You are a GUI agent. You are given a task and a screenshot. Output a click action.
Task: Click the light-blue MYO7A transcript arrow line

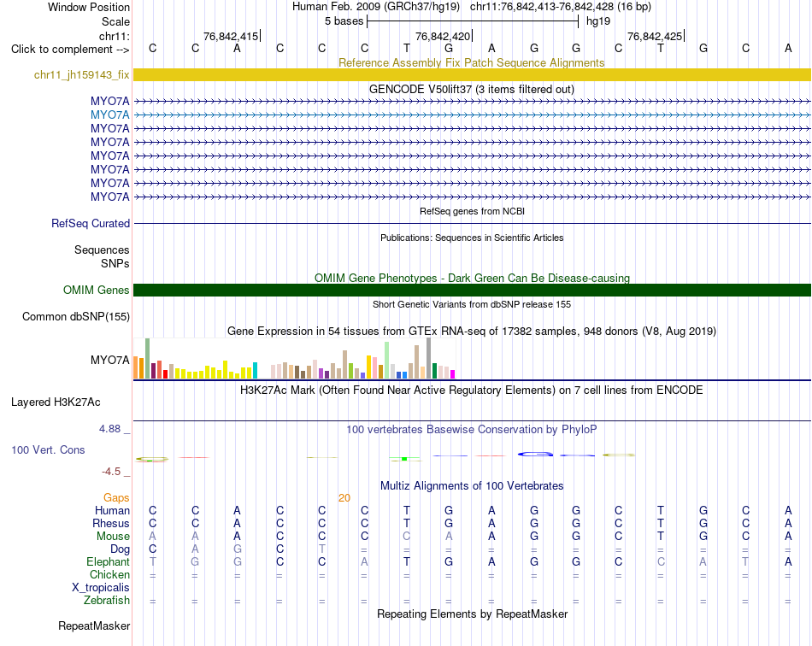pyautogui.click(x=472, y=115)
